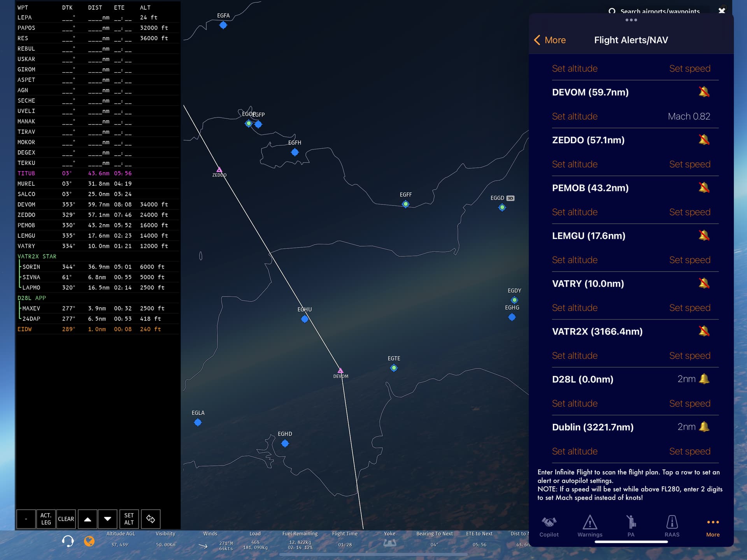Click EGGD airport marker on map

pyautogui.click(x=502, y=207)
